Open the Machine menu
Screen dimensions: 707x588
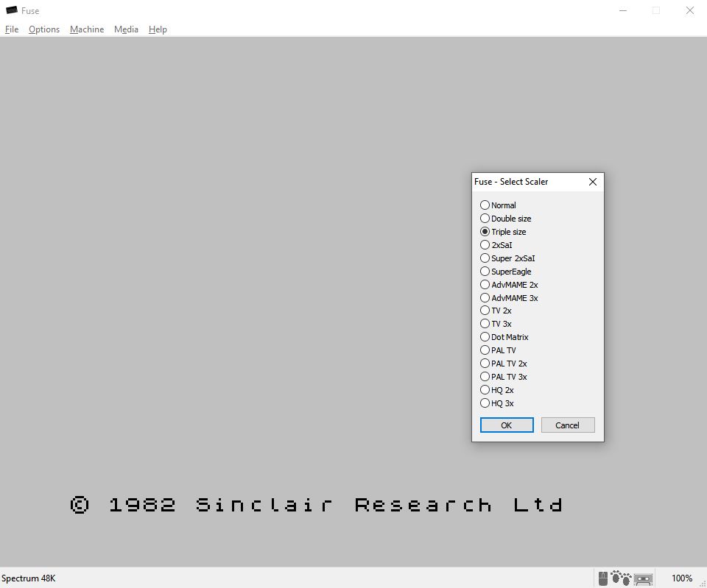pyautogui.click(x=86, y=29)
